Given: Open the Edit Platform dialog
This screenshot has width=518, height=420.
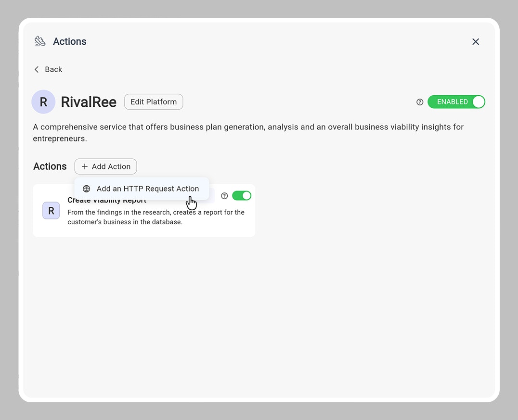Looking at the screenshot, I should tap(153, 102).
